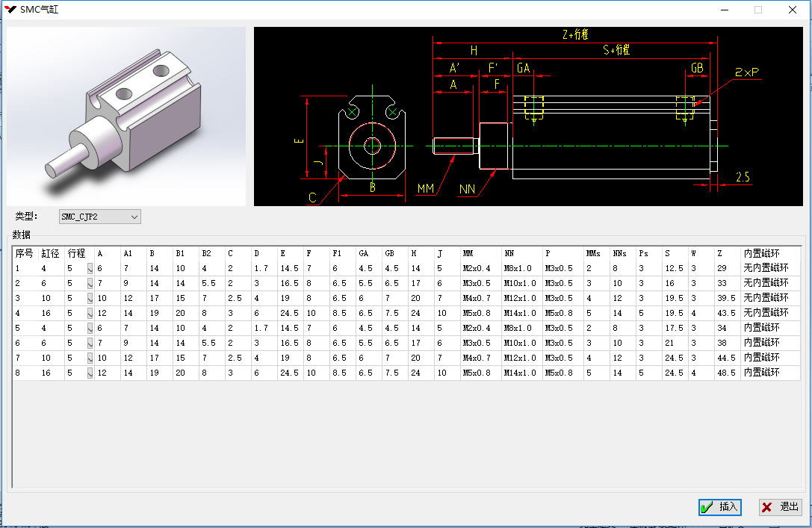812x528 pixels.
Task: Expand the 行程 dropdown in row 4
Action: tap(90, 313)
